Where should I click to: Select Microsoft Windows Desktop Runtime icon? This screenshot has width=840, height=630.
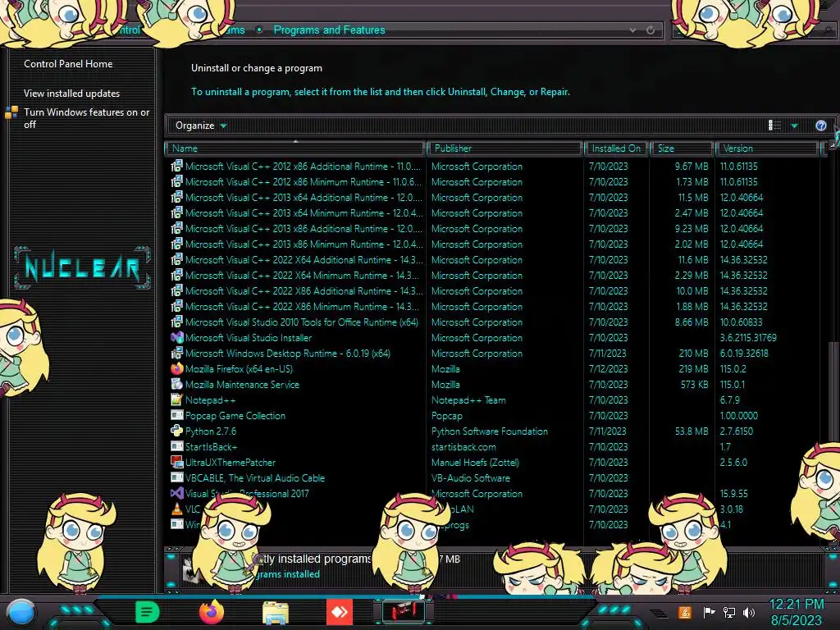[177, 353]
